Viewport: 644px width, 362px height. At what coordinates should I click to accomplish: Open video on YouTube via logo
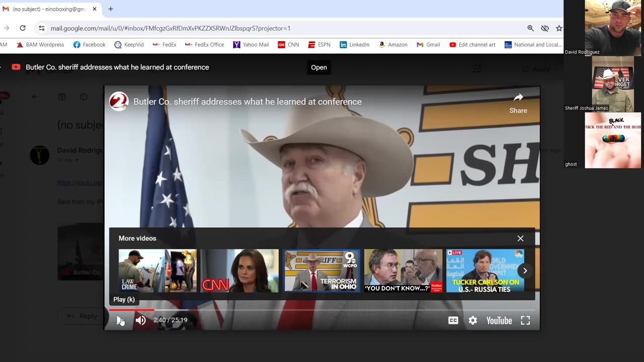pyautogui.click(x=499, y=320)
